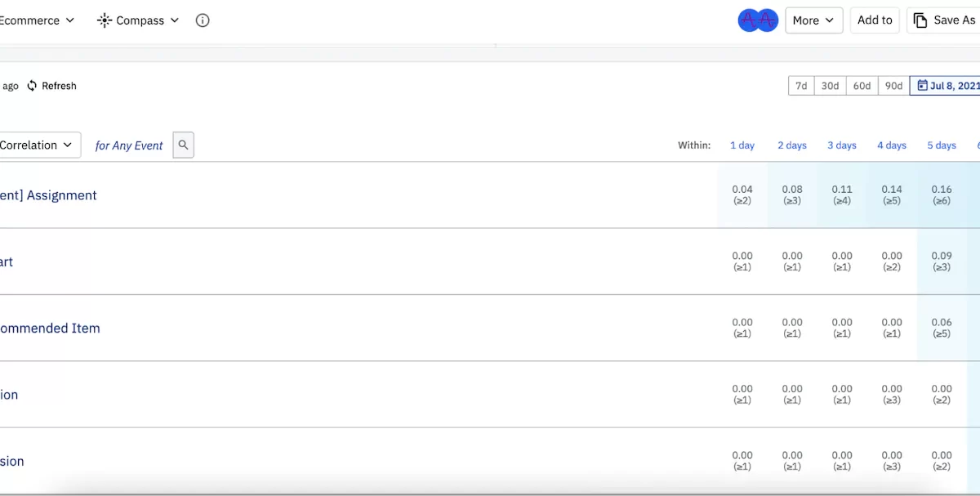Select the 30d time range

pos(830,86)
